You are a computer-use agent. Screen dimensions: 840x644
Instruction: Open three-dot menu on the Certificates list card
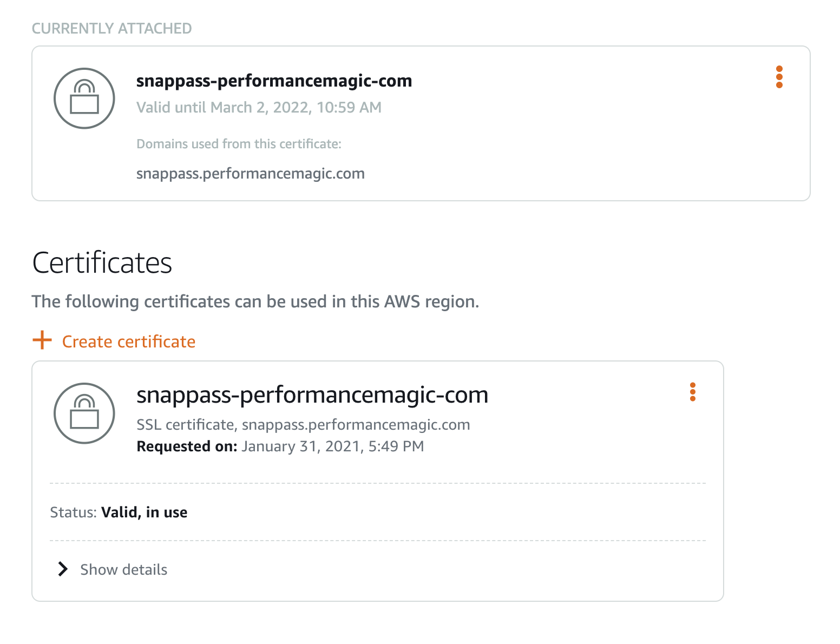pyautogui.click(x=692, y=392)
